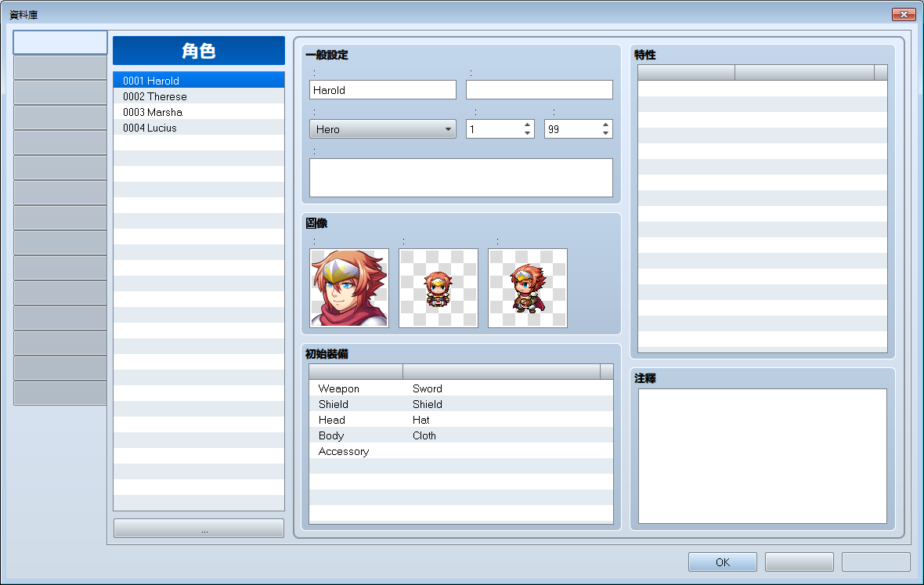This screenshot has width=924, height=585.
Task: Decrease the value 99 with its down arrow
Action: point(606,134)
